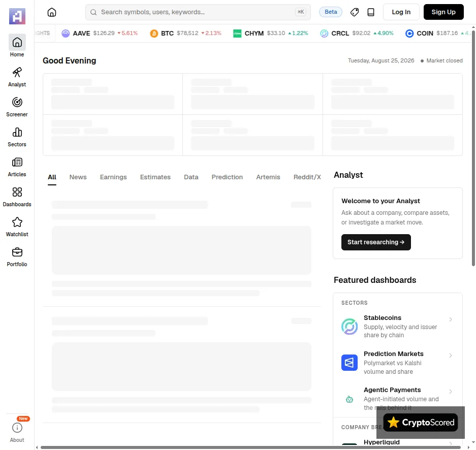The height and width of the screenshot is (450, 476).
Task: Click the BTC $78,512 ticker price
Action: point(187,33)
